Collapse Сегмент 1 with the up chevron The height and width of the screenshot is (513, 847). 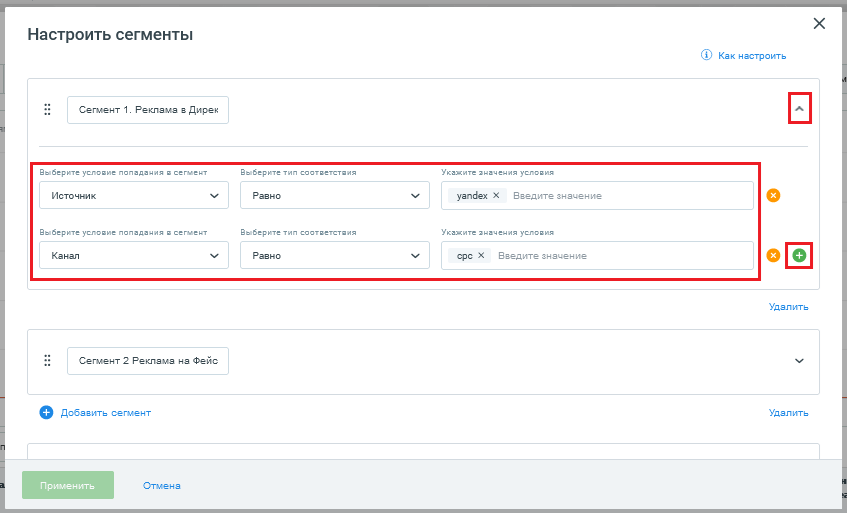pos(799,109)
